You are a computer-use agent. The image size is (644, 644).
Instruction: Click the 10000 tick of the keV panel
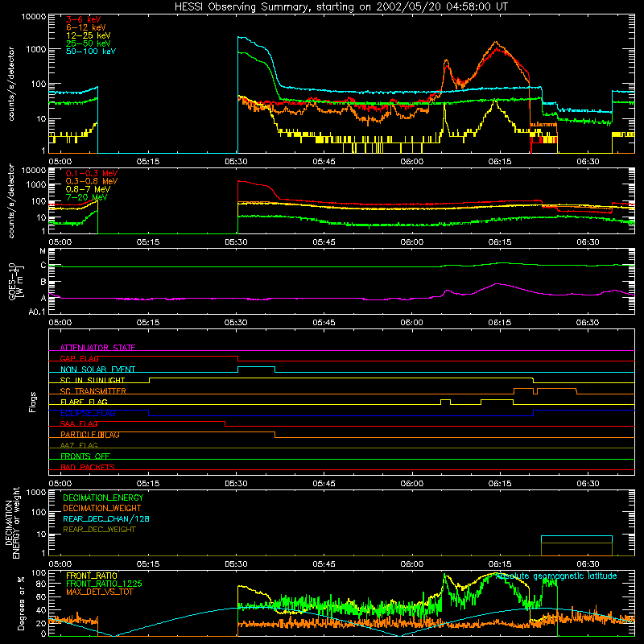point(34,17)
